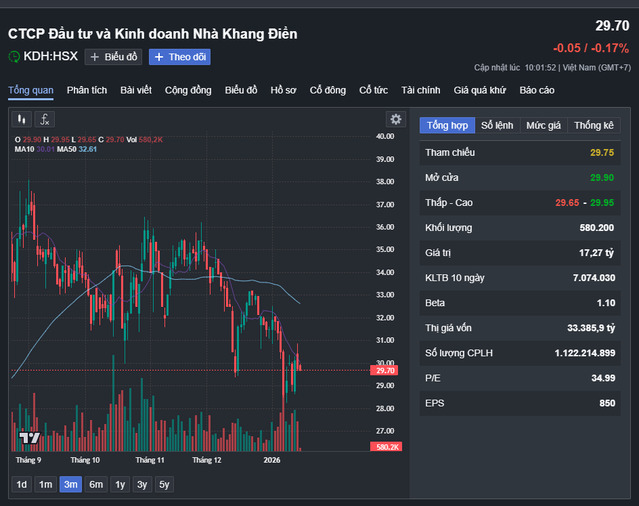The width and height of the screenshot is (639, 506).
Task: Open the Bài viết tab
Action: (136, 90)
